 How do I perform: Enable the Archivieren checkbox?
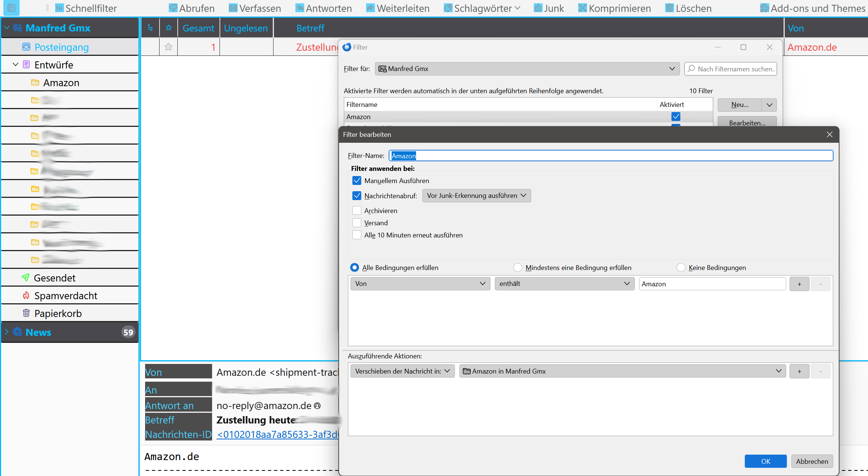356,210
